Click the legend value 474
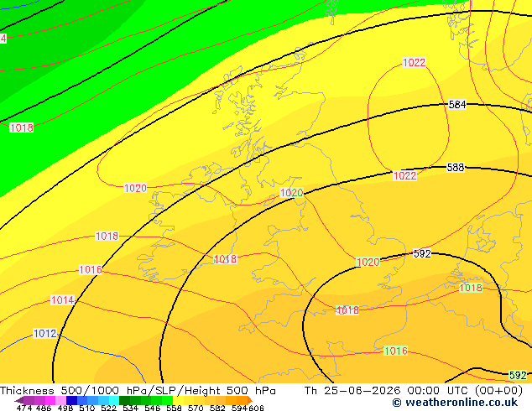Image resolution: width=532 pixels, height=411 pixels. [24, 408]
